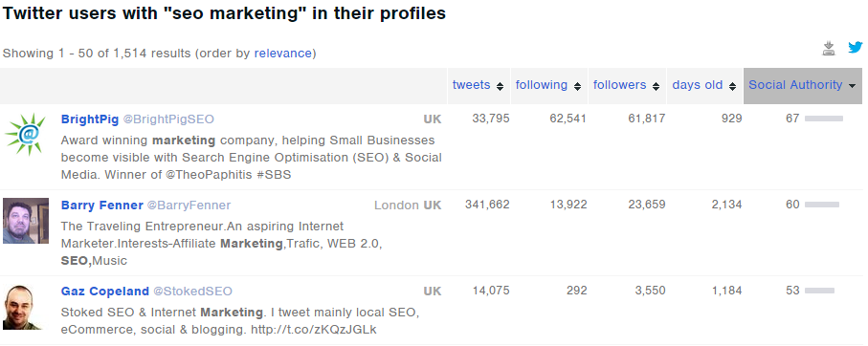Open Barry Fenner's profile photo
The height and width of the screenshot is (346, 868).
(x=26, y=221)
